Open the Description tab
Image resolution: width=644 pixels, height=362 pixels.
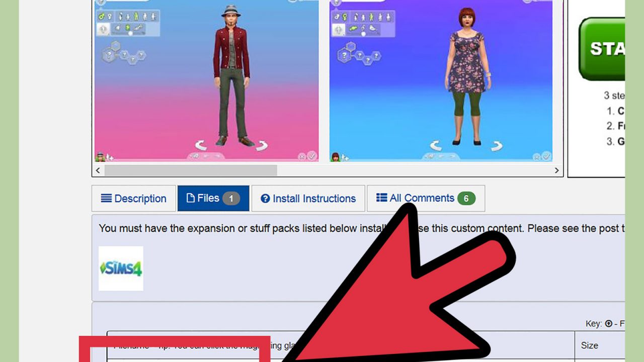[x=134, y=199]
